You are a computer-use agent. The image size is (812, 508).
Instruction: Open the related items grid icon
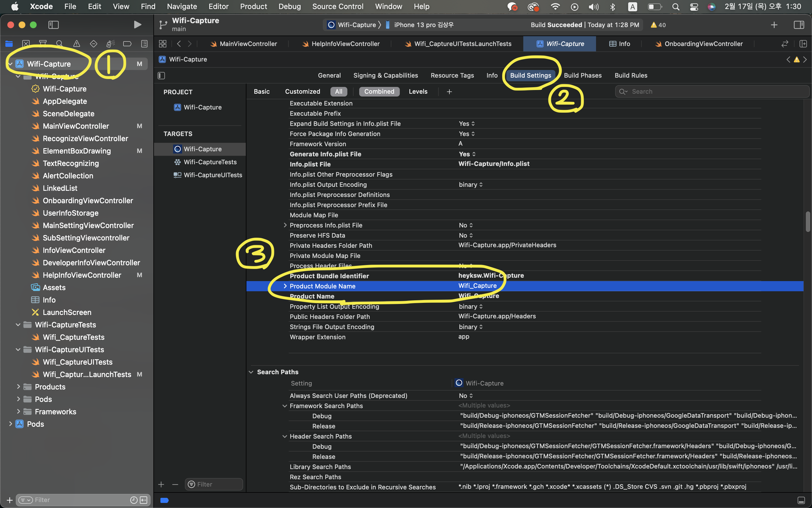tap(163, 44)
